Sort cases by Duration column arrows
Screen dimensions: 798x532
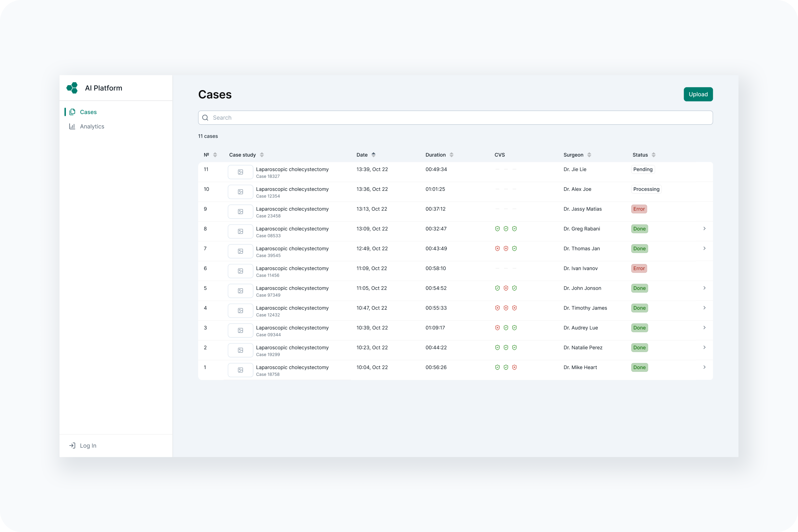coord(451,155)
